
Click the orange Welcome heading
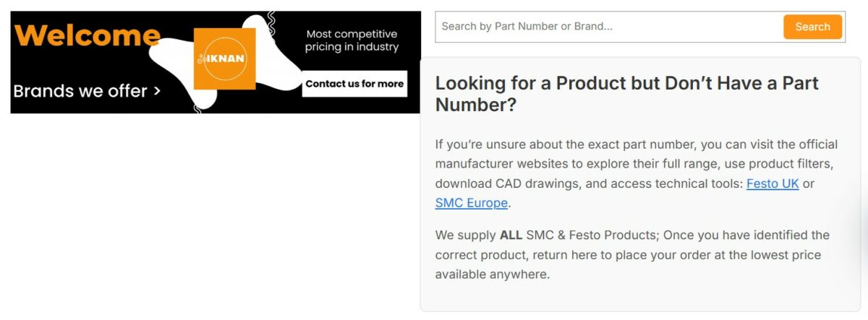87,35
